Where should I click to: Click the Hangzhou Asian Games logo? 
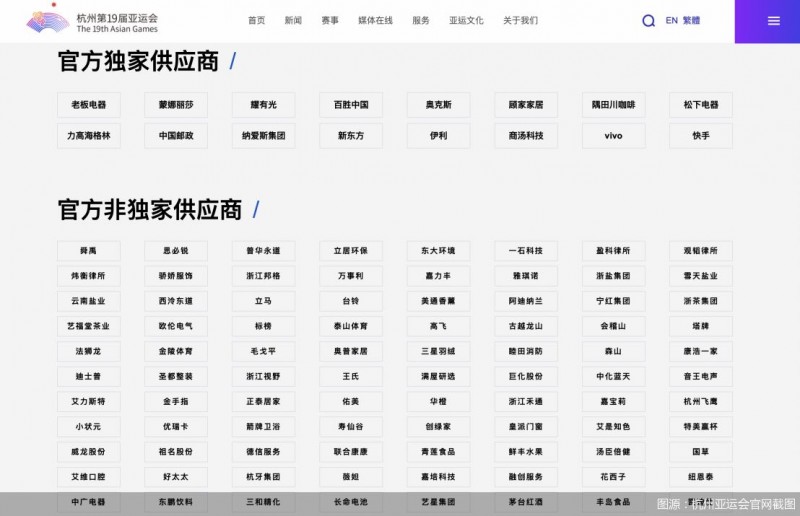92,21
